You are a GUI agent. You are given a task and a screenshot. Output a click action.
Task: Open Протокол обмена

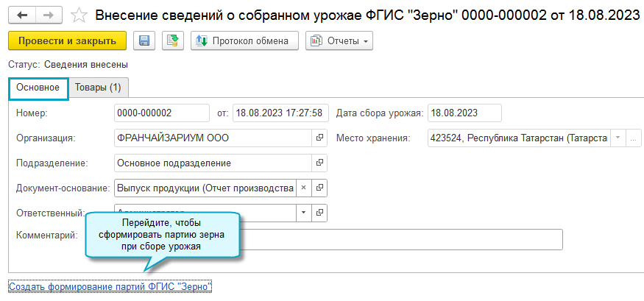(244, 41)
